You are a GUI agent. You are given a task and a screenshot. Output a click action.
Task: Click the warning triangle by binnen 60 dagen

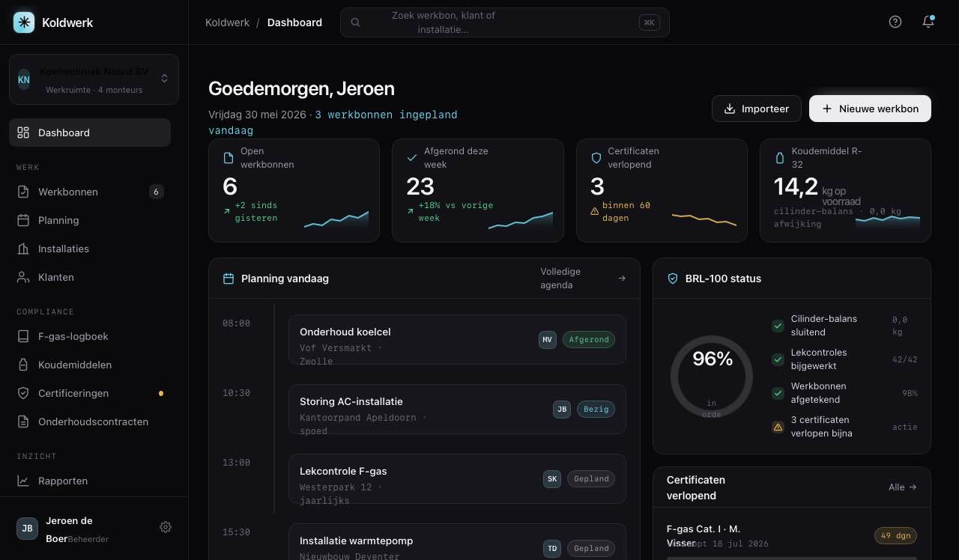(595, 211)
